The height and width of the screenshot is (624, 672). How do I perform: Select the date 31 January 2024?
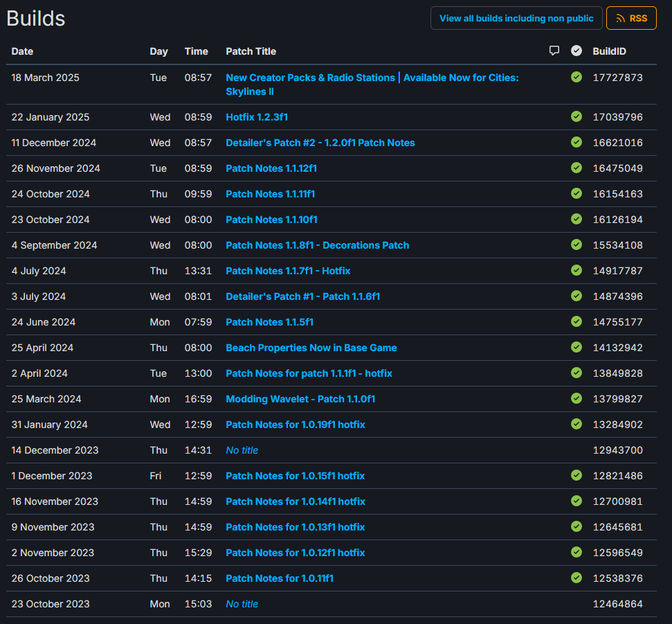click(x=50, y=425)
